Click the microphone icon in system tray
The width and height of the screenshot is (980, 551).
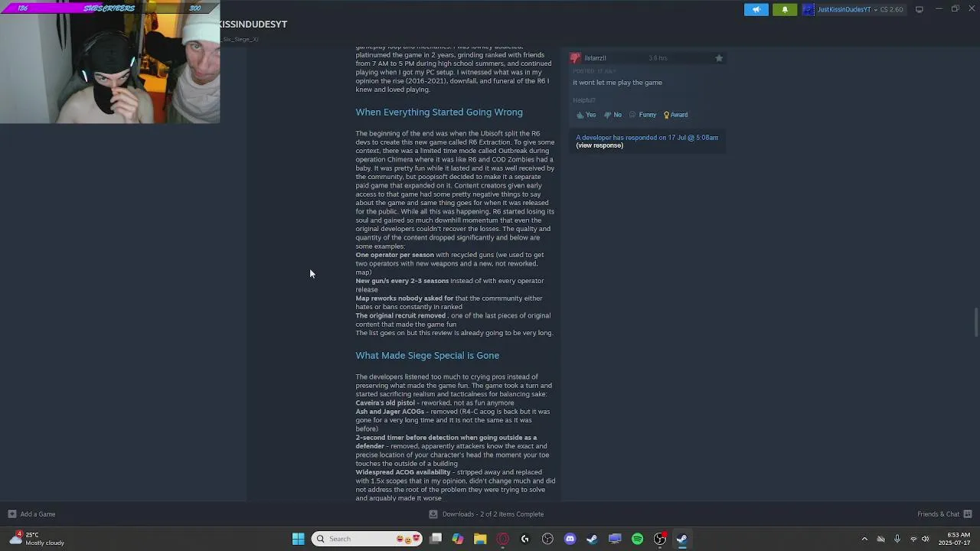tap(897, 539)
